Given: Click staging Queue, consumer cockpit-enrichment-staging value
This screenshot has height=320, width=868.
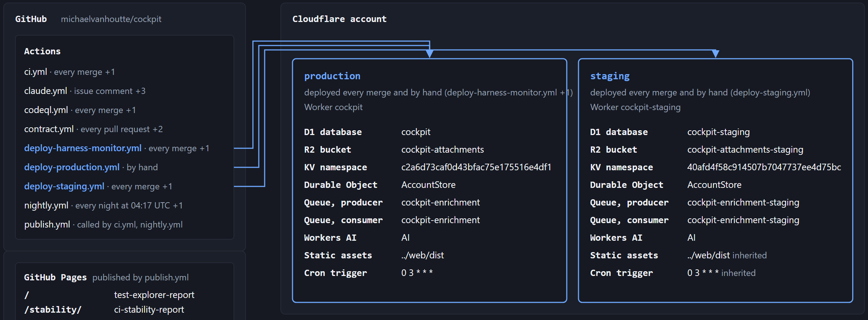Looking at the screenshot, I should [743, 220].
